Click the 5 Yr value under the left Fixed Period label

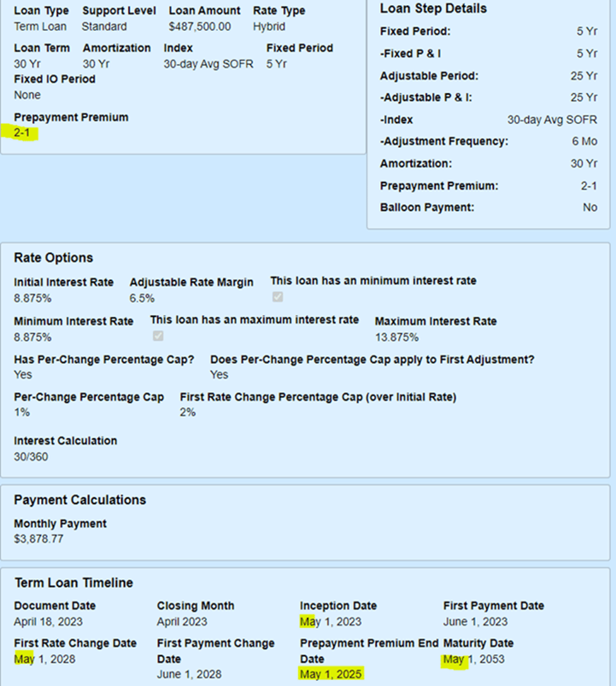277,64
